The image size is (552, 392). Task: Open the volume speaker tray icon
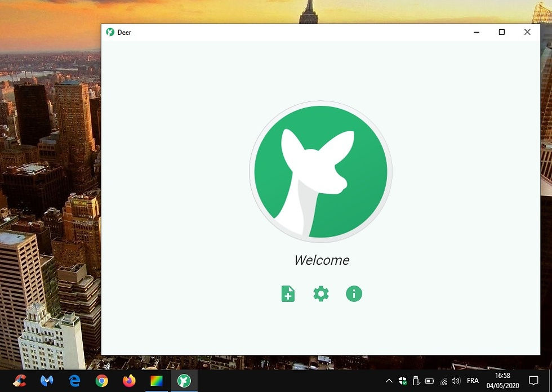[456, 381]
